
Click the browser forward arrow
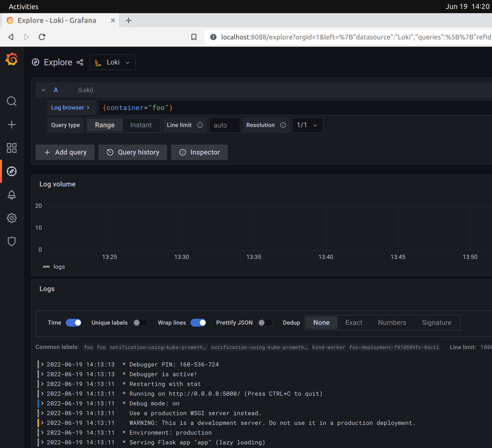26,37
